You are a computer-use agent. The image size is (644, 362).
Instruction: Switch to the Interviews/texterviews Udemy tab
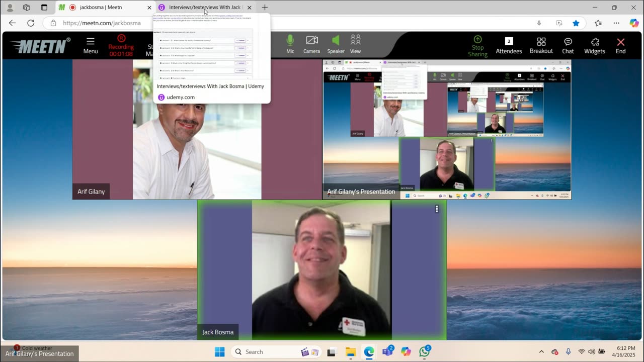point(205,8)
